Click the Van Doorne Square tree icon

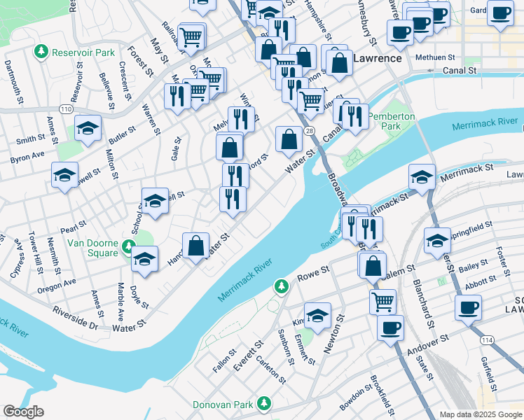pyautogui.click(x=128, y=247)
